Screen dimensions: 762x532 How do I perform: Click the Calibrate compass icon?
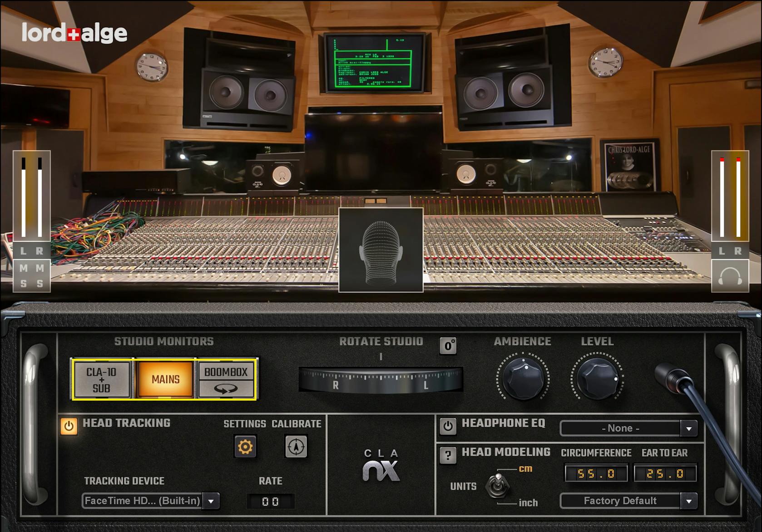pos(296,446)
